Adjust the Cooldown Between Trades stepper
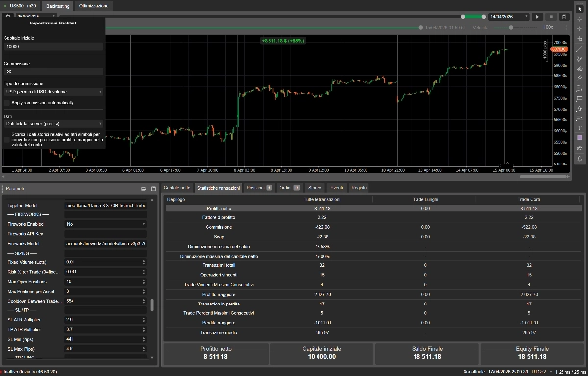This screenshot has width=588, height=376. pyautogui.click(x=144, y=301)
